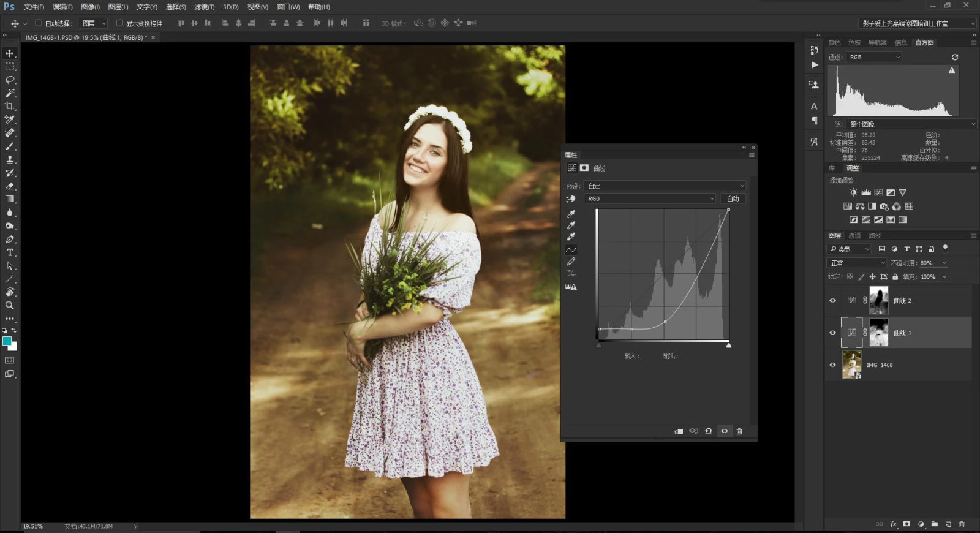Select the Eyedropper tool in toolbar
This screenshot has height=533, width=980.
pyautogui.click(x=10, y=119)
